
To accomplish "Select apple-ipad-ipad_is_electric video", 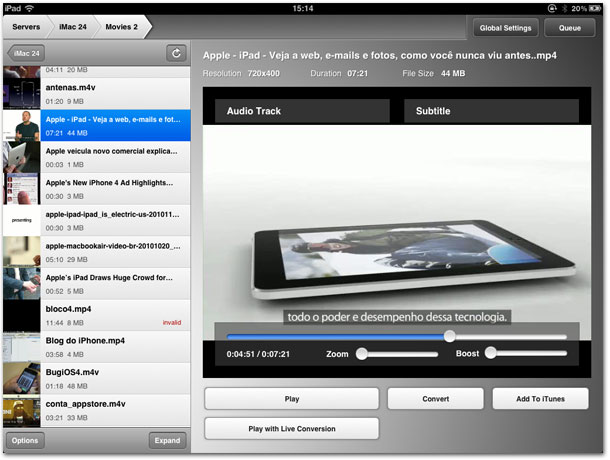I will point(96,220).
